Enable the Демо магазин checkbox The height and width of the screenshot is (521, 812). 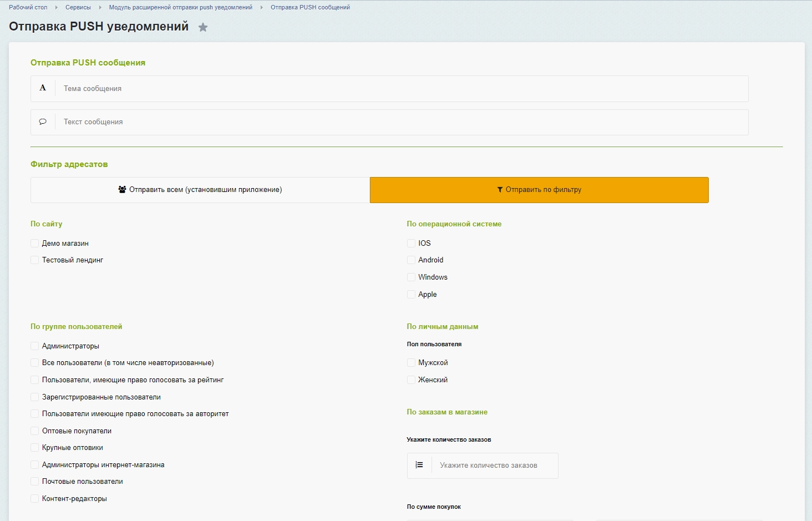click(35, 244)
